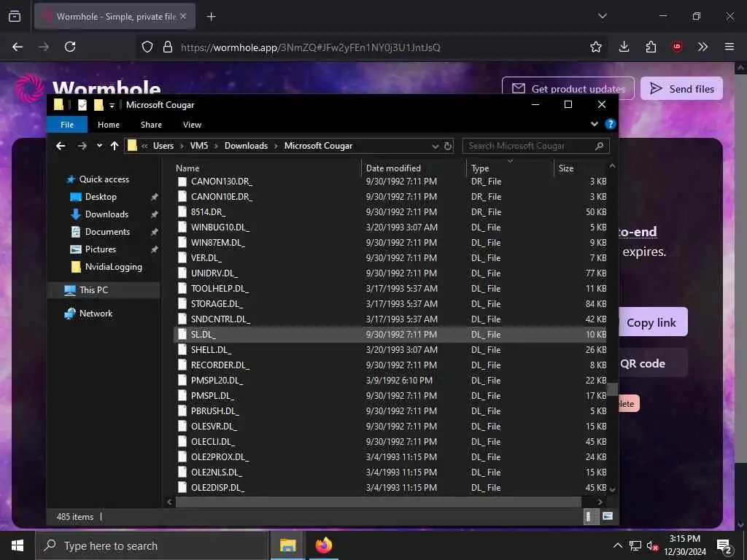
Task: Sort files by the Name column
Action: click(x=268, y=168)
